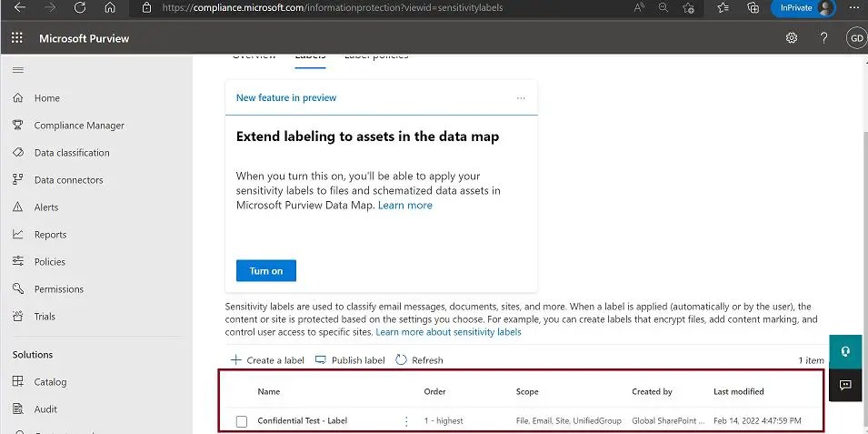Open Trials in the navigation
868x434 pixels.
click(45, 316)
